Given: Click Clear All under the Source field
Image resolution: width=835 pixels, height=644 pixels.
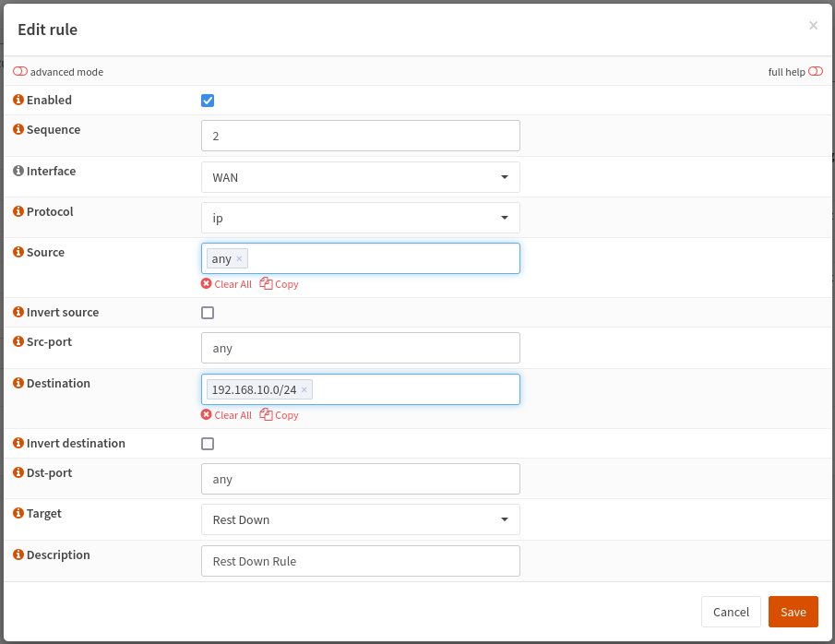Looking at the screenshot, I should (226, 283).
